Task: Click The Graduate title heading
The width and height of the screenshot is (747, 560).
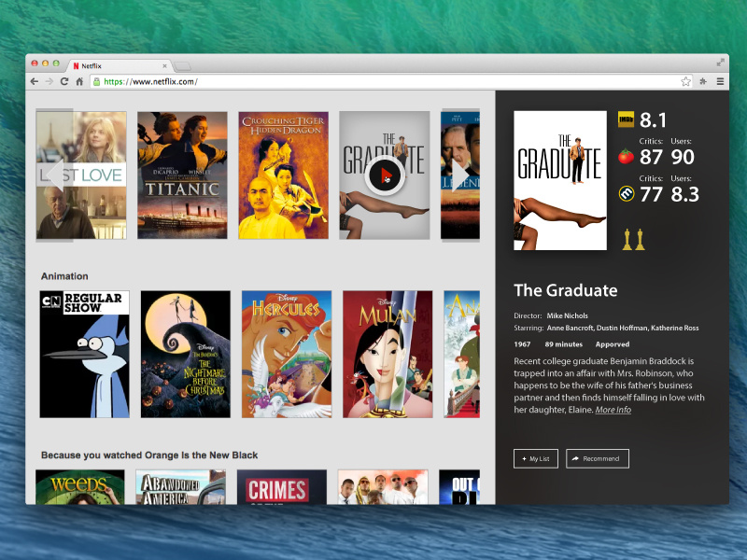Action: point(566,290)
